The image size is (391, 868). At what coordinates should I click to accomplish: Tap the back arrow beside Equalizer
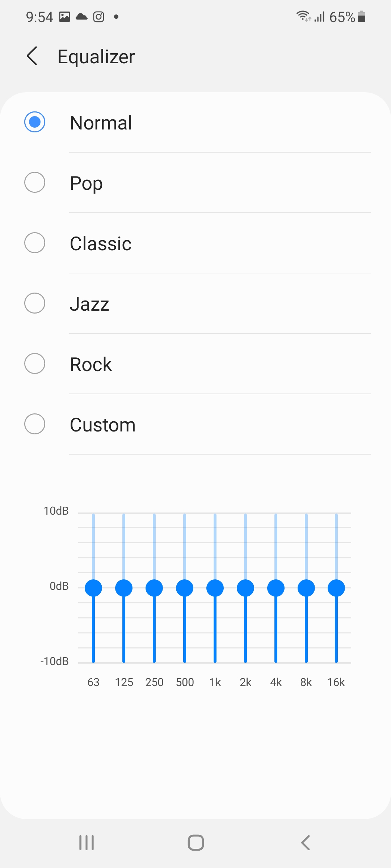pyautogui.click(x=32, y=56)
